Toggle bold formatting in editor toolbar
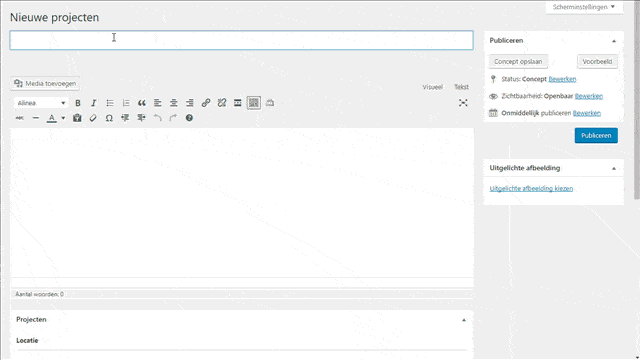The image size is (640, 360). [78, 103]
